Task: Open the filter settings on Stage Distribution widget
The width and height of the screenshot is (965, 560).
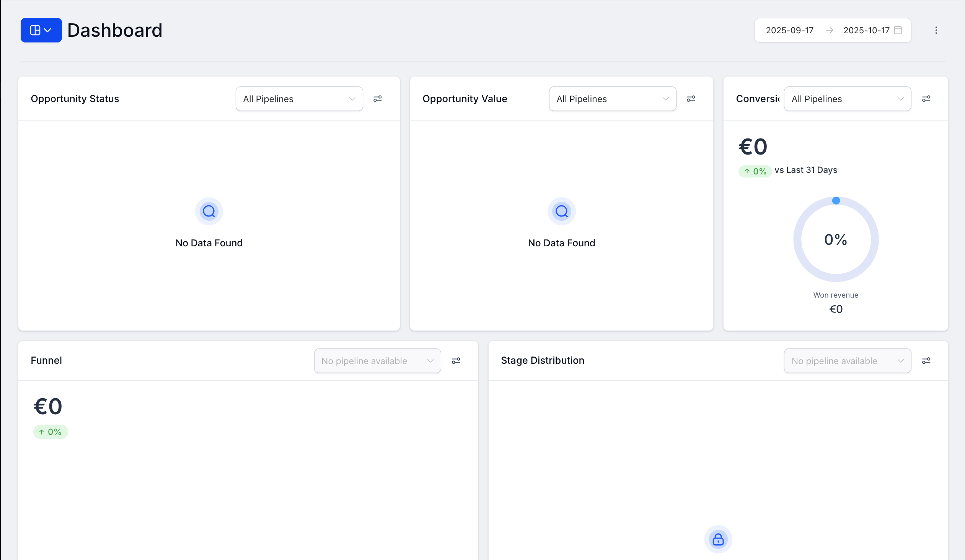Action: coord(927,360)
